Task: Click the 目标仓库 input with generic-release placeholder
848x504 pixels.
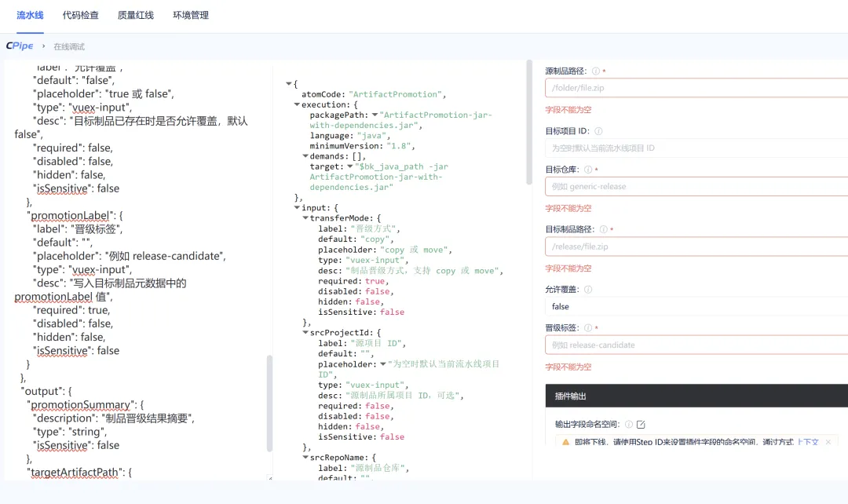Action: click(x=696, y=186)
